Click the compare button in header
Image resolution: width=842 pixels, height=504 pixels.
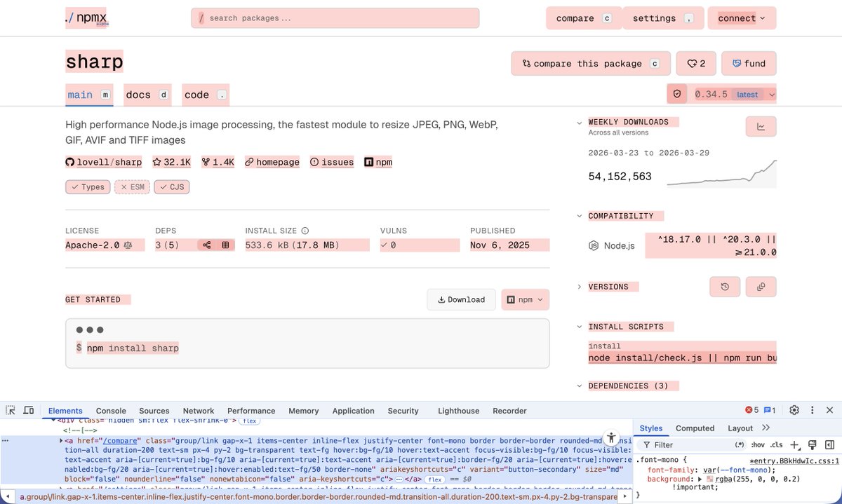(584, 18)
